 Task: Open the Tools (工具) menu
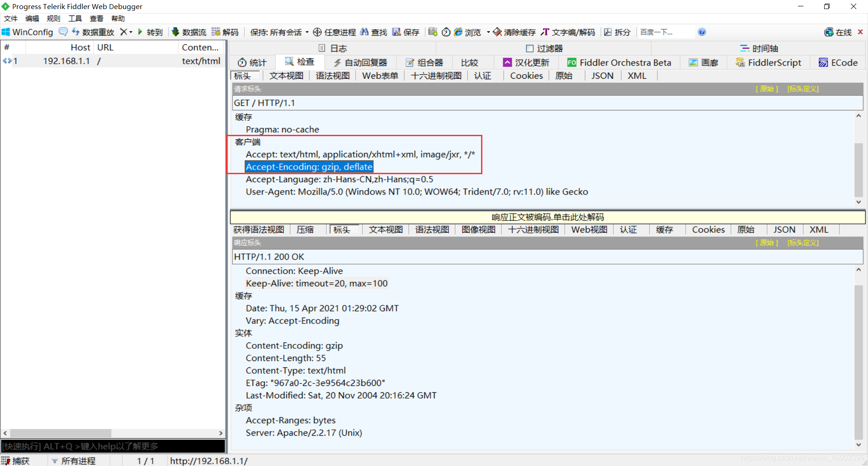point(75,19)
